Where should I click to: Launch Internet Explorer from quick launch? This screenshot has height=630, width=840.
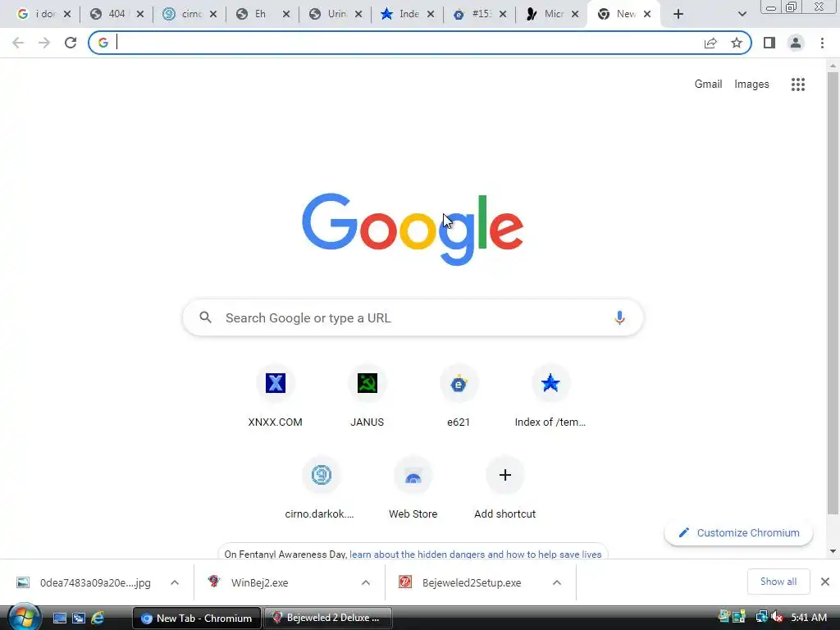coord(97,618)
